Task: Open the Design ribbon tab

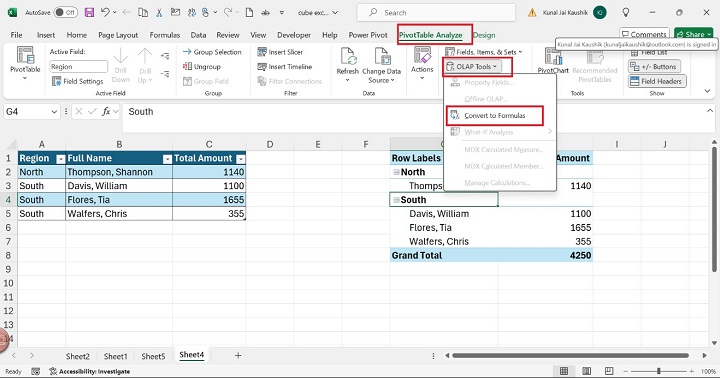Action: [x=484, y=35]
